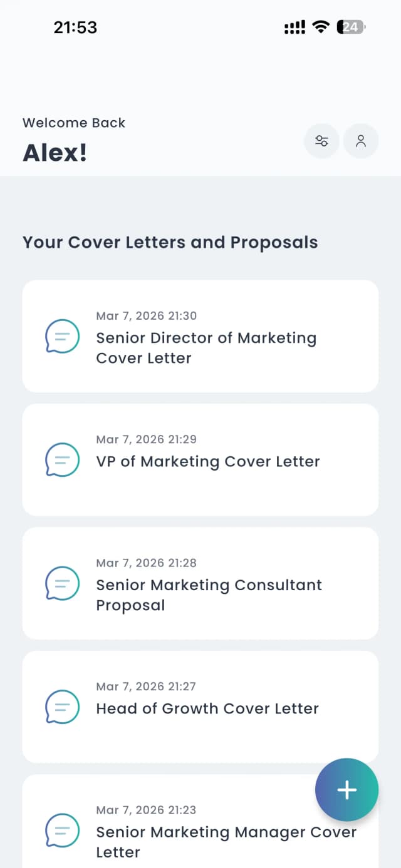This screenshot has height=868, width=401.
Task: Tap the chat bubble icon beside Senior Director letter
Action: 61,335
